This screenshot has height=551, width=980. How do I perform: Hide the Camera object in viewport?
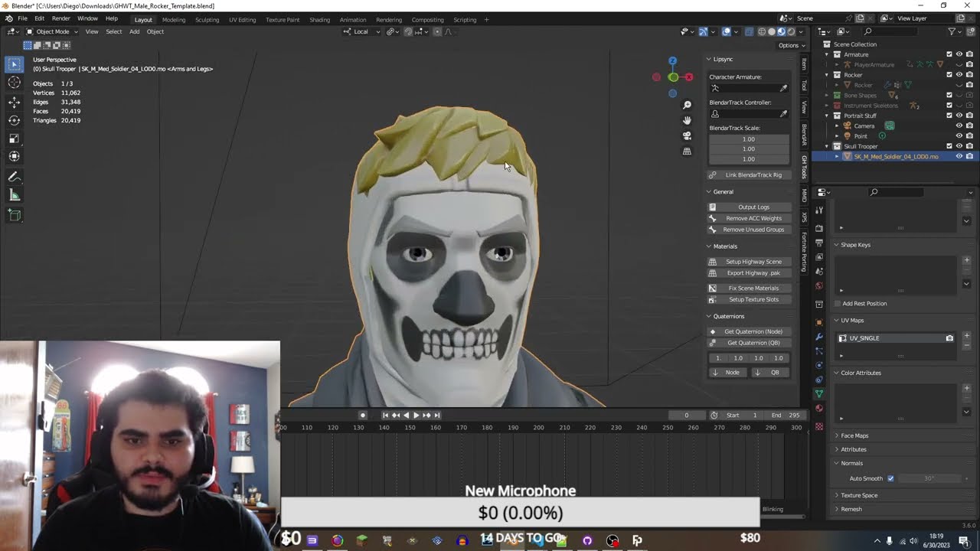[959, 126]
